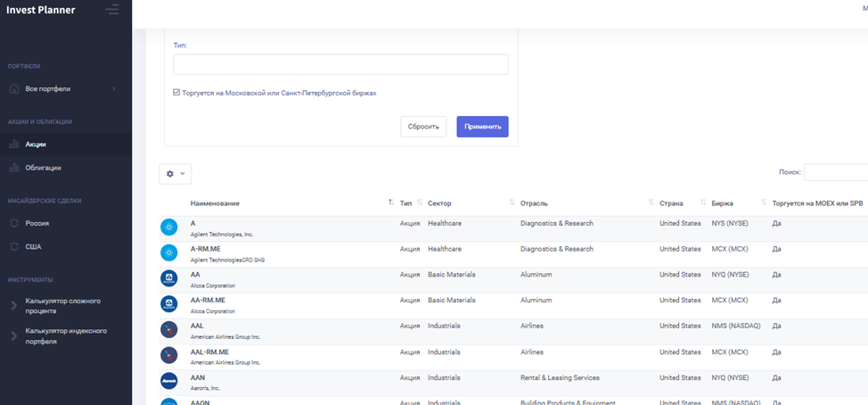Image resolution: width=868 pixels, height=405 pixels.
Task: Collapse sidebar with the hamburger menu icon
Action: (x=111, y=10)
